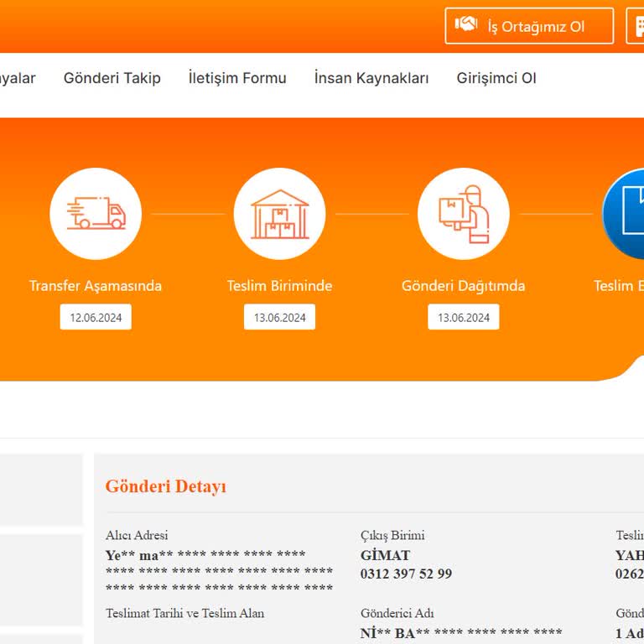
Task: Click the blue delivered package icon
Action: tap(624, 214)
